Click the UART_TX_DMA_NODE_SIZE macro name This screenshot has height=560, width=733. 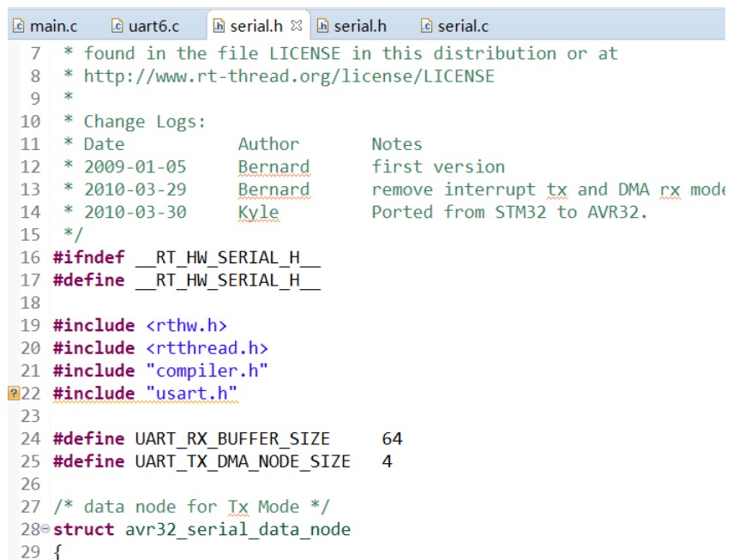point(243,461)
